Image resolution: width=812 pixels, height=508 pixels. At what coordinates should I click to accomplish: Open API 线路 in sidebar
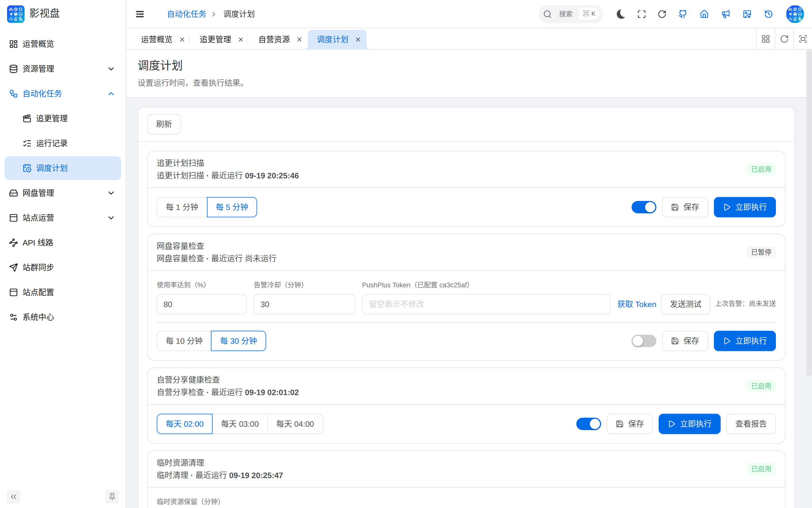point(63,243)
